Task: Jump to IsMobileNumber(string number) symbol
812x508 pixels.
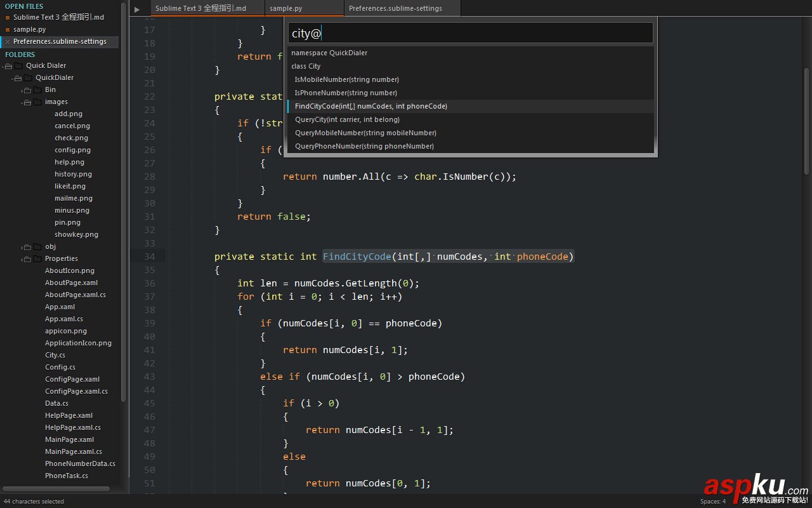Action: 471,79
